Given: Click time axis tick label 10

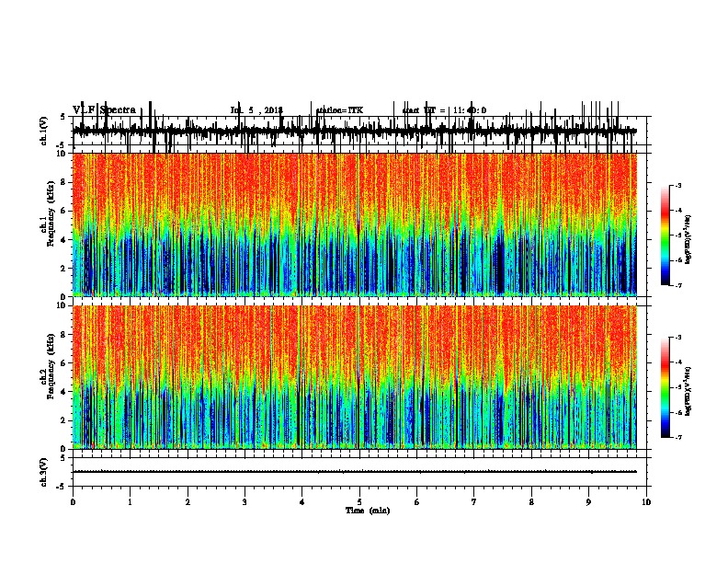Looking at the screenshot, I should [x=646, y=502].
